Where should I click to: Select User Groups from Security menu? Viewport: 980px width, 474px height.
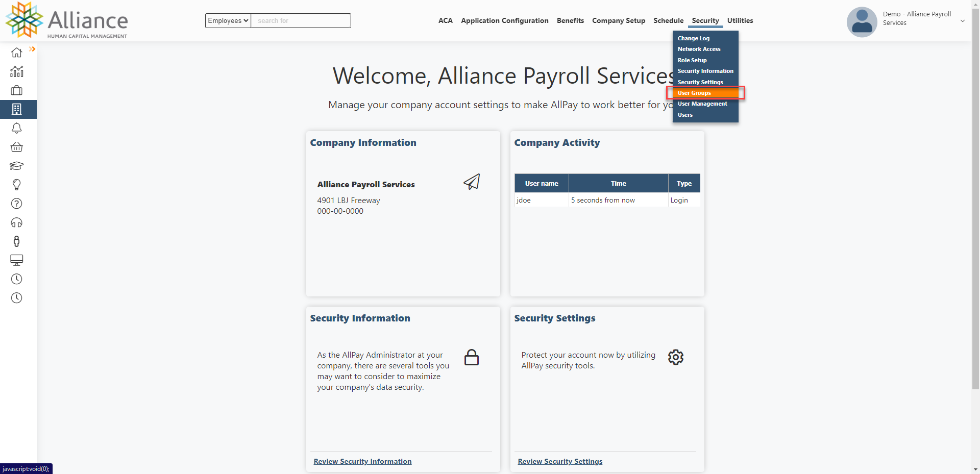705,93
